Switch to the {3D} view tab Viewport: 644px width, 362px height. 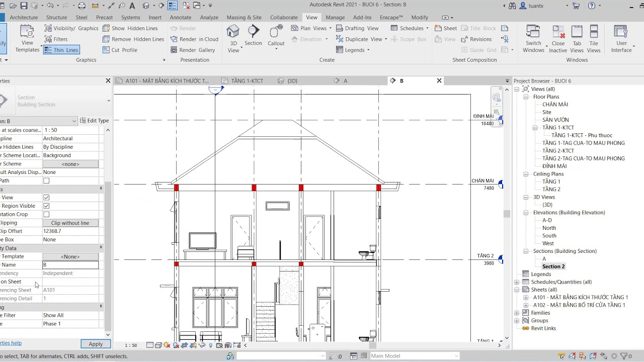pyautogui.click(x=292, y=80)
